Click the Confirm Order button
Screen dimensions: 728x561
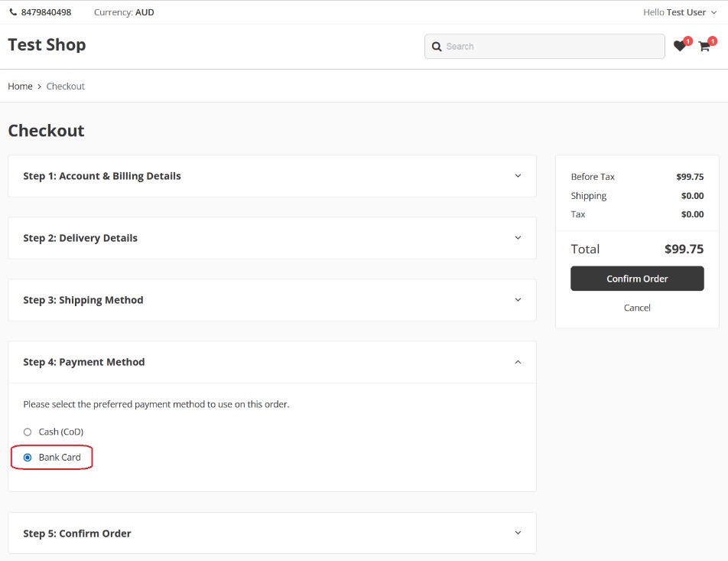(x=637, y=279)
